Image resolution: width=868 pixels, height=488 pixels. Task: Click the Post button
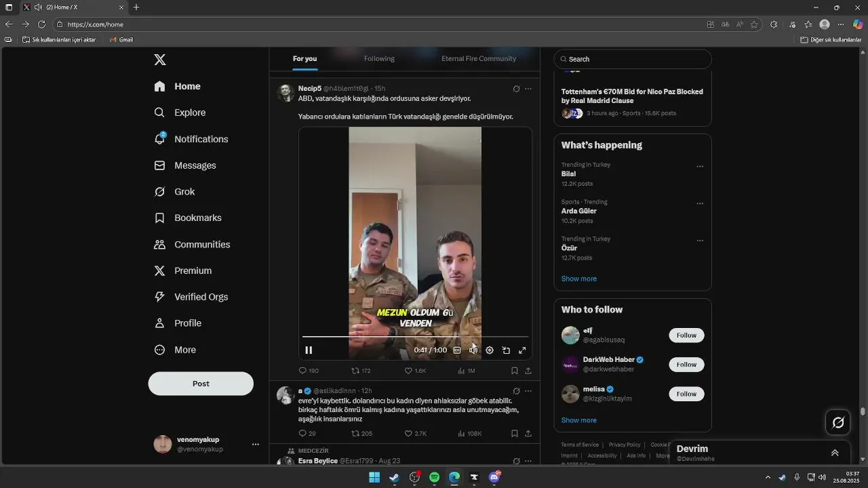click(201, 384)
